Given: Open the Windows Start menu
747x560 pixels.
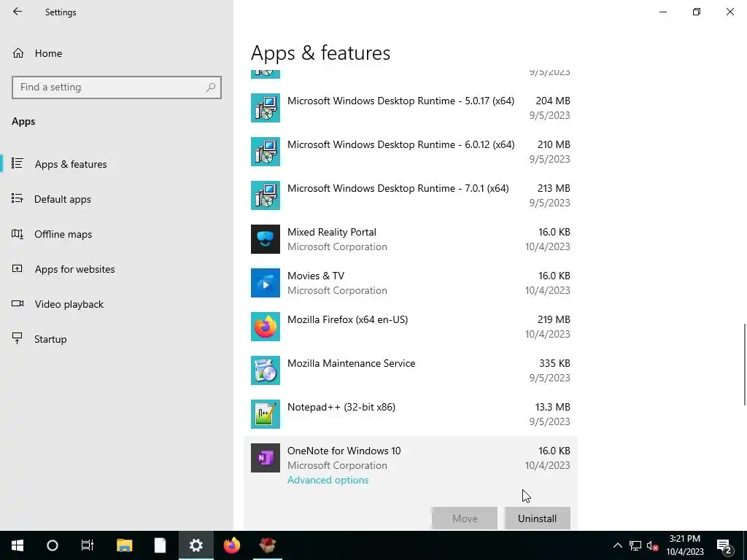Looking at the screenshot, I should 18,545.
